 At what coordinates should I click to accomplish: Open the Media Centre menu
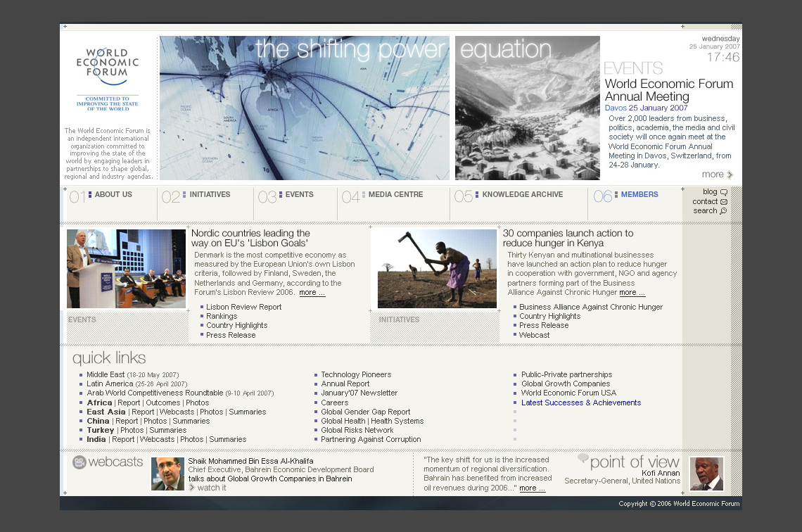pos(395,194)
